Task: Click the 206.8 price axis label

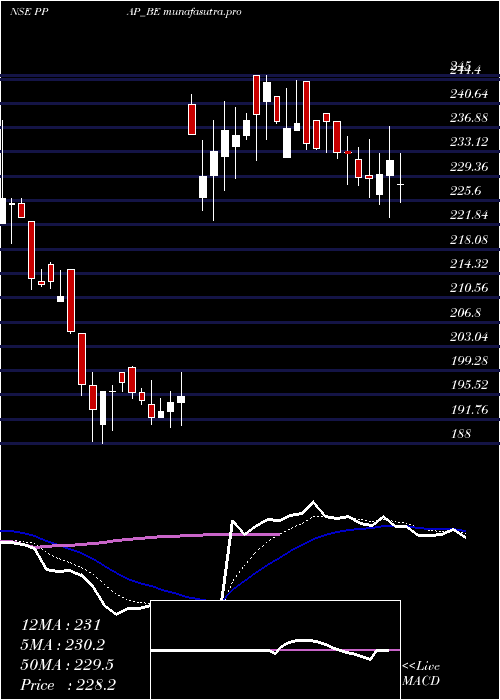Action: pos(465,312)
